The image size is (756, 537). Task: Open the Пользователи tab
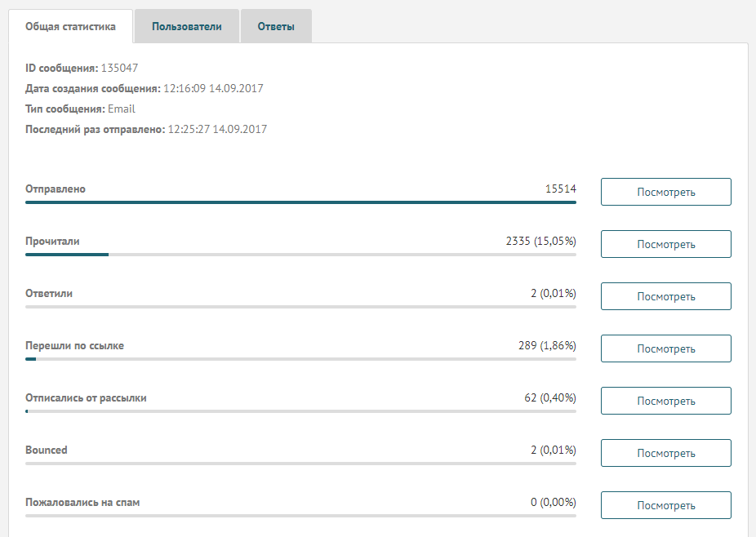point(187,26)
